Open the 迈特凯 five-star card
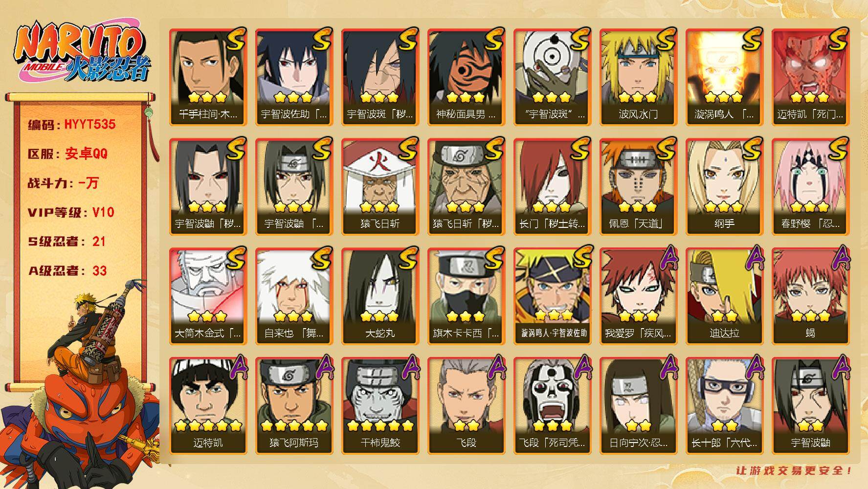The width and height of the screenshot is (868, 489). [208, 405]
